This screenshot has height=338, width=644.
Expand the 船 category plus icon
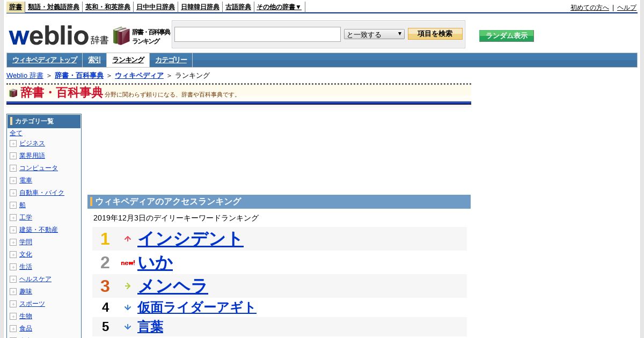click(13, 205)
